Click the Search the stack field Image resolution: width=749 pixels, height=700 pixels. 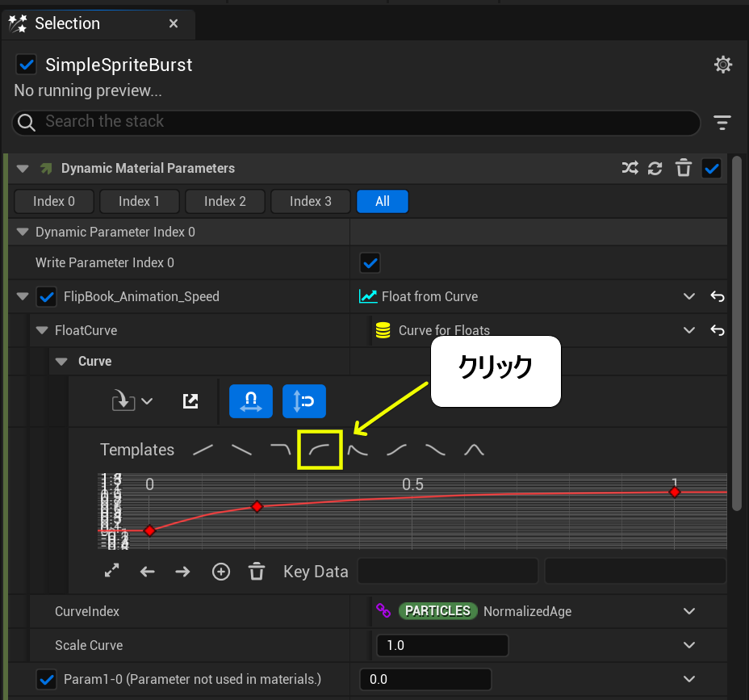[x=356, y=123]
